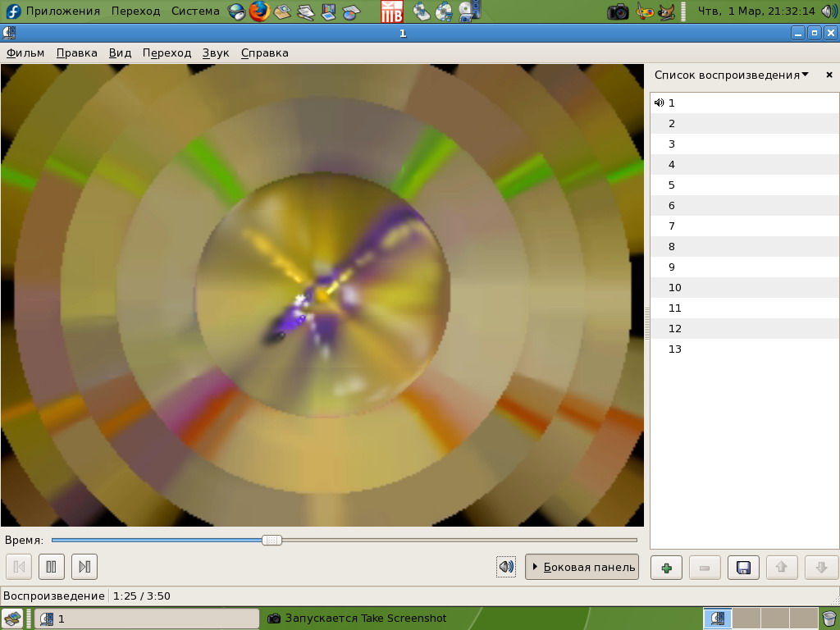Select track 11 in the playlist
The image size is (840, 630).
745,308
